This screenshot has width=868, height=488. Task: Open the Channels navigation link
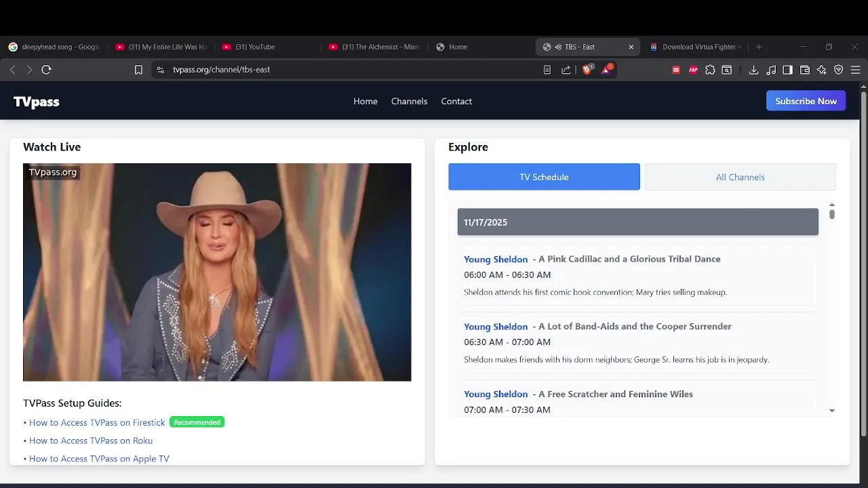tap(409, 101)
